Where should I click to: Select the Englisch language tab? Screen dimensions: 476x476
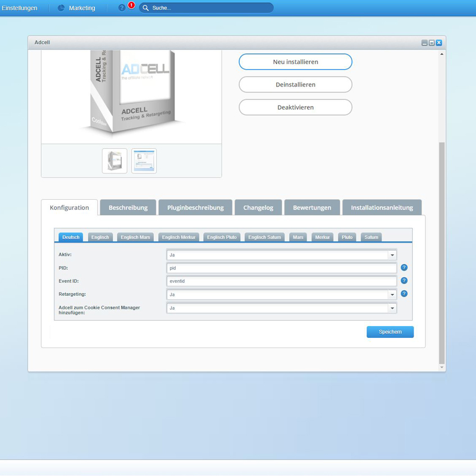(x=100, y=237)
